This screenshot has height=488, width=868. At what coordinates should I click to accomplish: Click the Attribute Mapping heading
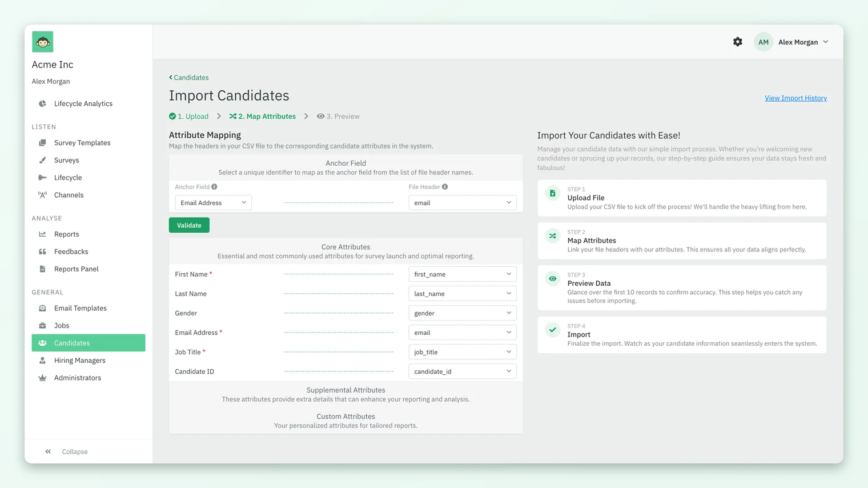(205, 135)
